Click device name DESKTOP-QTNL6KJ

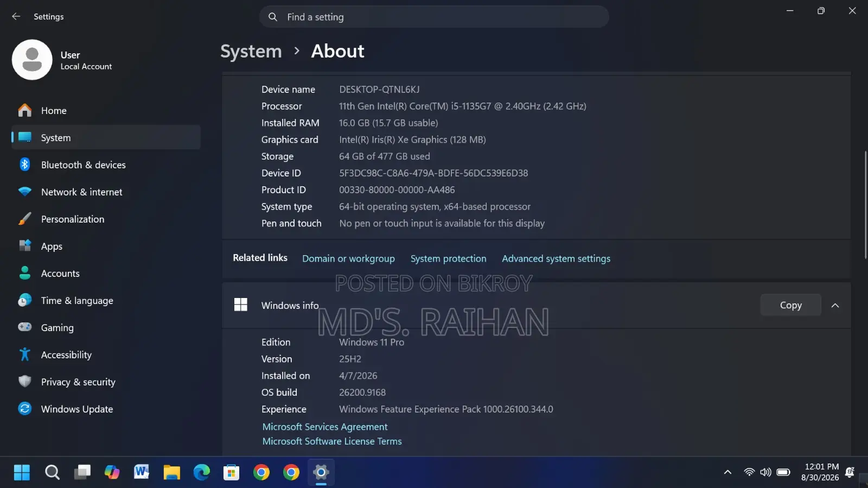379,90
